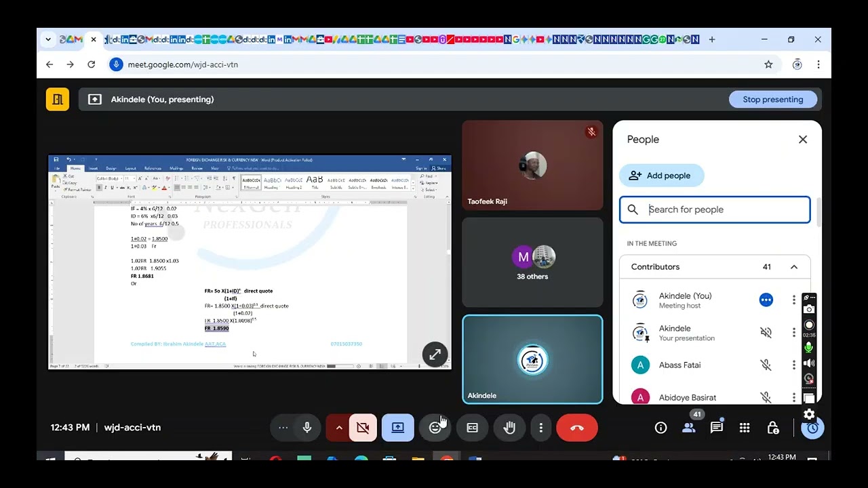Open audio settings via the three-dot pill

pyautogui.click(x=283, y=428)
